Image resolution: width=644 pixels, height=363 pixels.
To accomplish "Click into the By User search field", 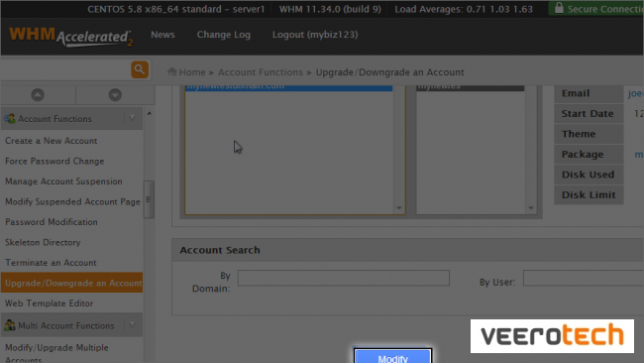I will click(x=584, y=279).
